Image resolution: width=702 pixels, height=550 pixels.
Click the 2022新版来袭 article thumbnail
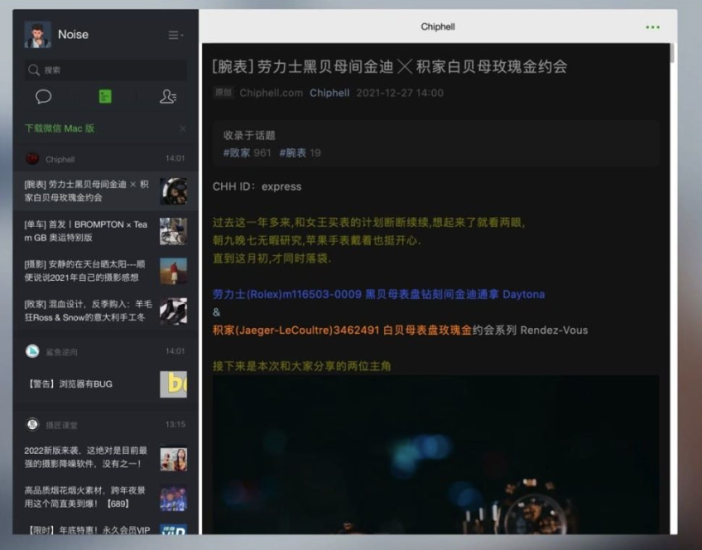pos(173,459)
